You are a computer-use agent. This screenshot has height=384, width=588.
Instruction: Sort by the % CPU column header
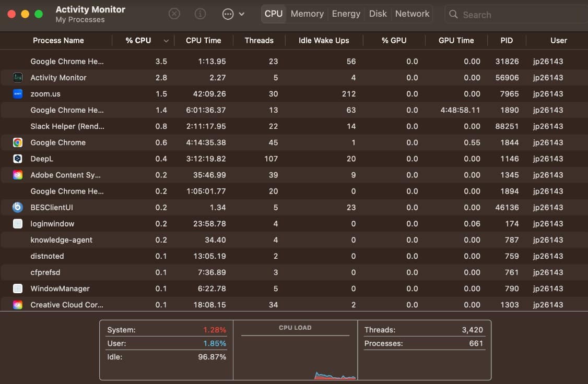pyautogui.click(x=138, y=41)
